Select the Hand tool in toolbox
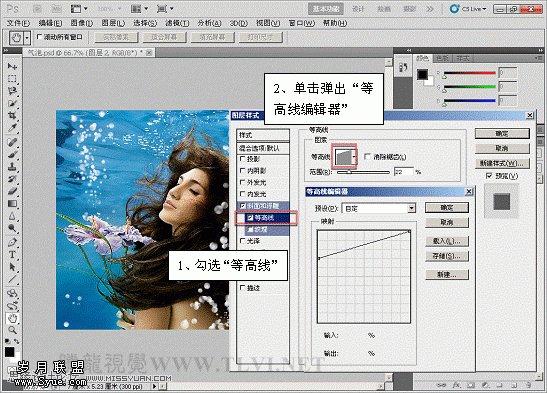The height and width of the screenshot is (393, 547). pyautogui.click(x=12, y=318)
